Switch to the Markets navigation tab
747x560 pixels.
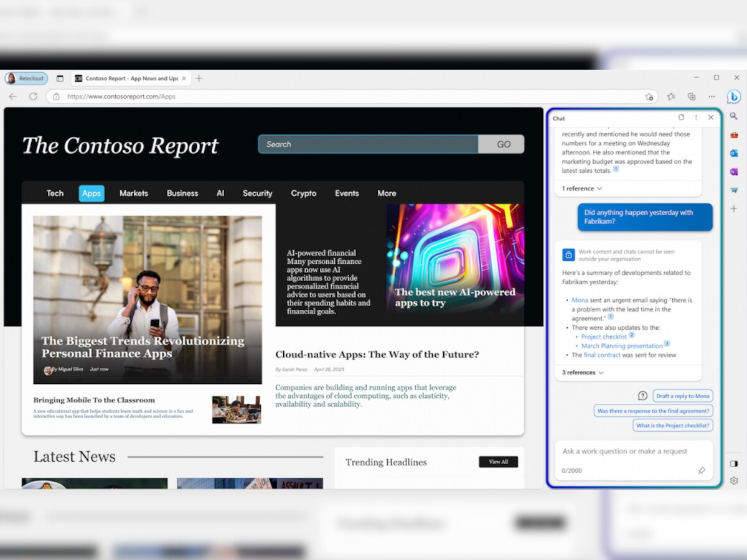click(x=134, y=194)
